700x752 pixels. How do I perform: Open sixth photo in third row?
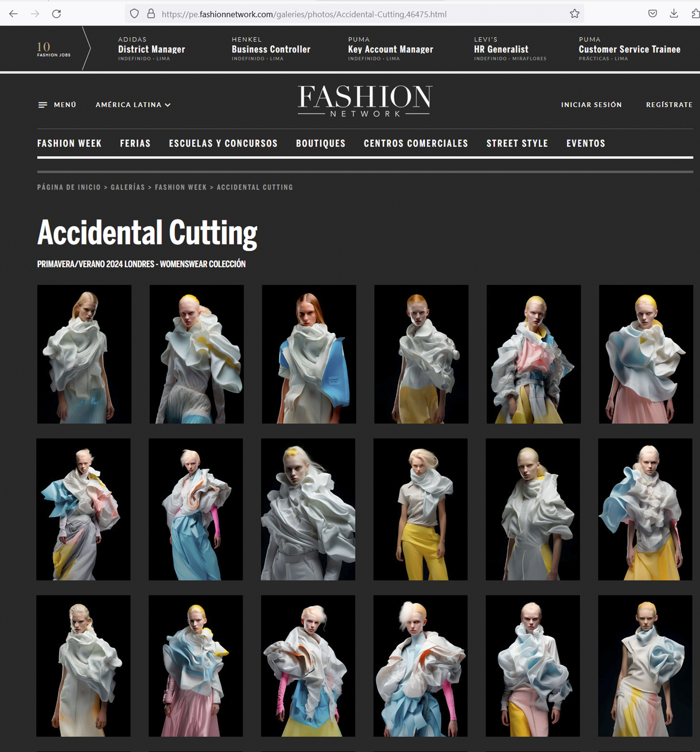coord(645,666)
